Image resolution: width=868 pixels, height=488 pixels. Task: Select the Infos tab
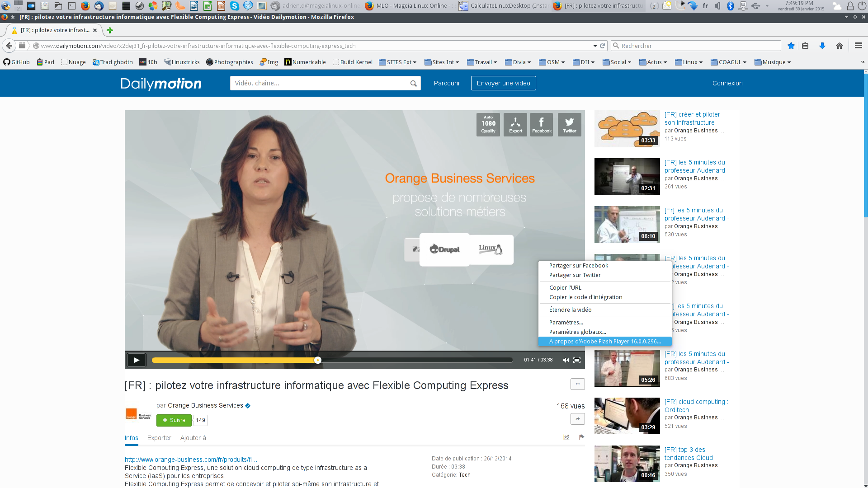[132, 438]
